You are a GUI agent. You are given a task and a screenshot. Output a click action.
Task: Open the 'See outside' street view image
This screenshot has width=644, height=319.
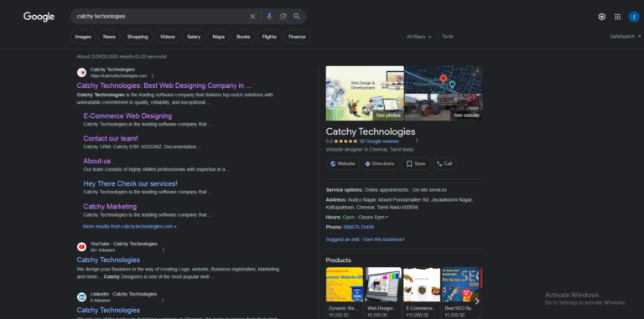pos(444,107)
